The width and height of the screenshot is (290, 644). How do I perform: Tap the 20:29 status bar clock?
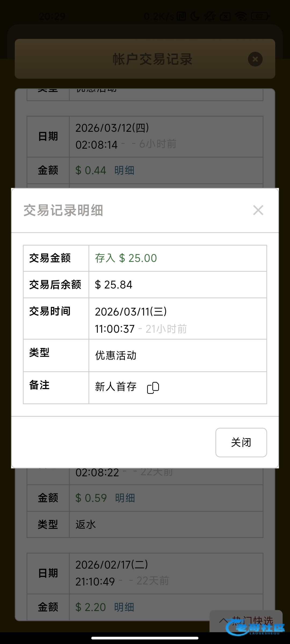[x=52, y=17]
